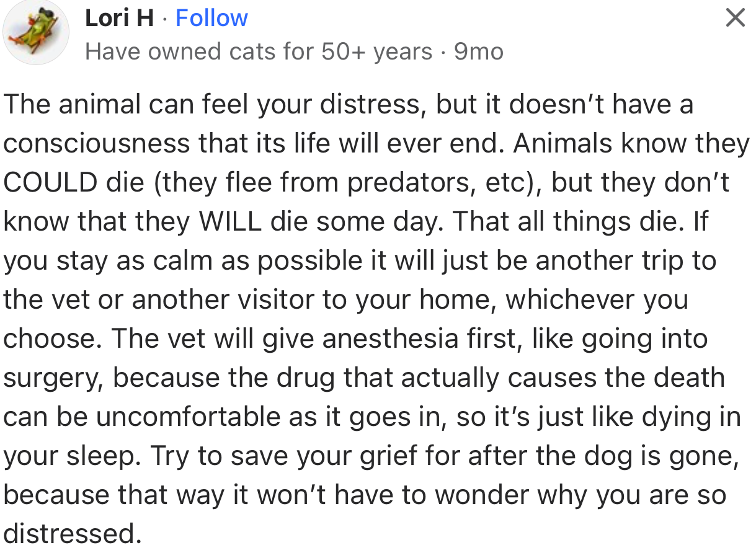This screenshot has width=756, height=553.
Task: Click the dot separator after Lori H
Action: (164, 17)
